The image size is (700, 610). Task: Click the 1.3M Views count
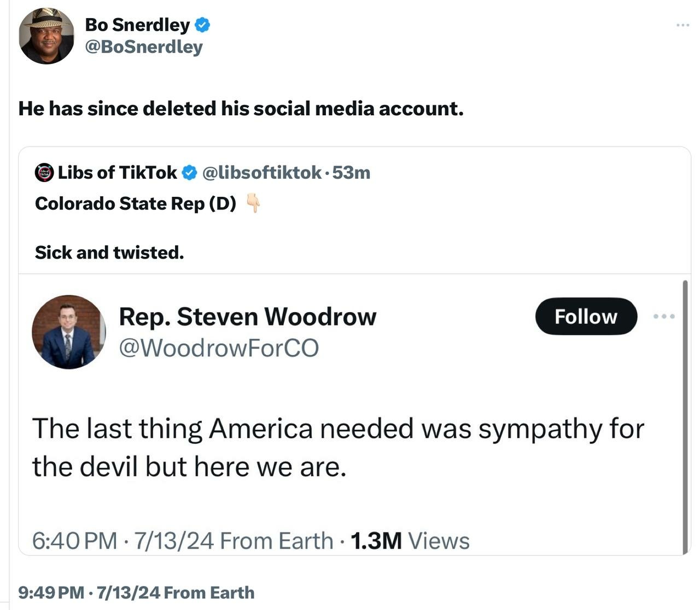[x=410, y=541]
